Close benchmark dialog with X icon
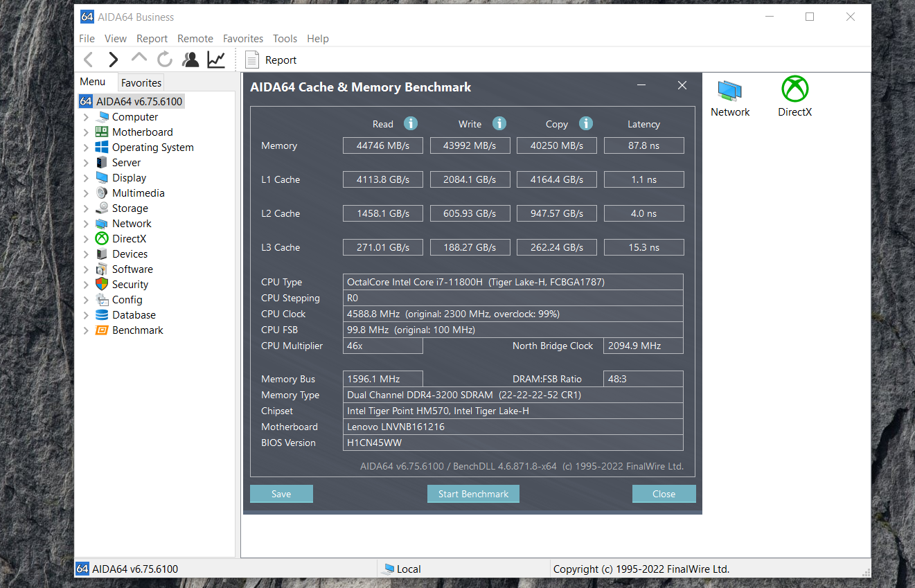The height and width of the screenshot is (588, 915). click(x=682, y=85)
